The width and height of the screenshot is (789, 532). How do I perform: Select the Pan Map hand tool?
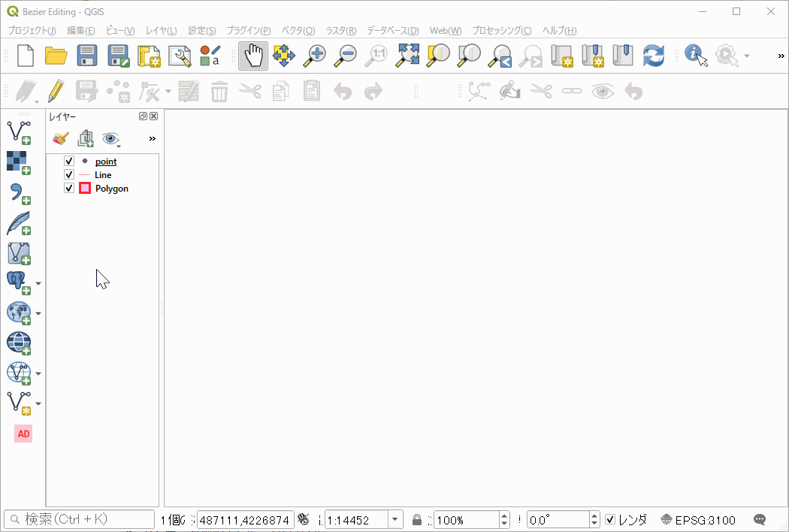point(253,56)
